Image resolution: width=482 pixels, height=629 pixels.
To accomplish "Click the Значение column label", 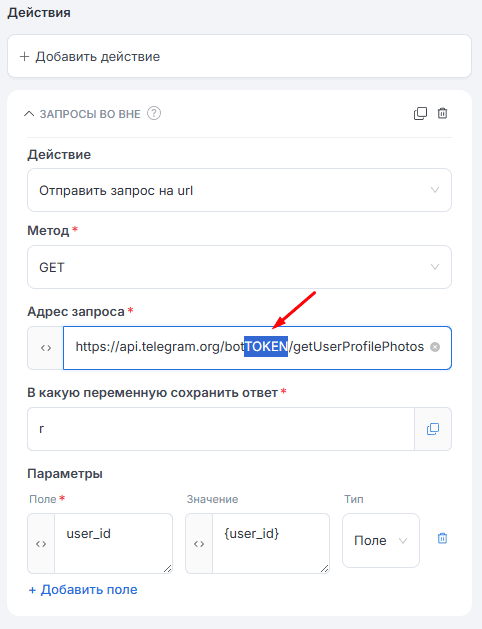I will point(212,499).
